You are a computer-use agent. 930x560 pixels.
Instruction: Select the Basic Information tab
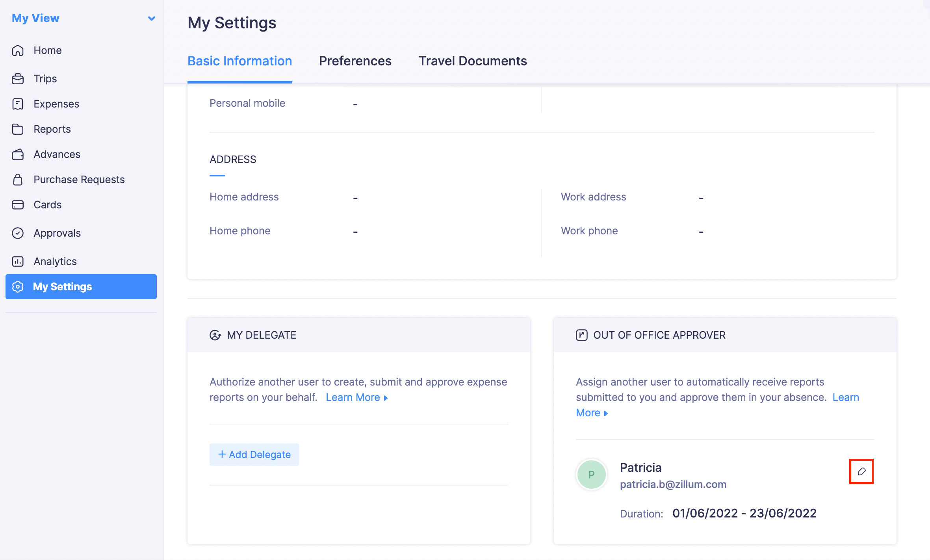(x=239, y=61)
